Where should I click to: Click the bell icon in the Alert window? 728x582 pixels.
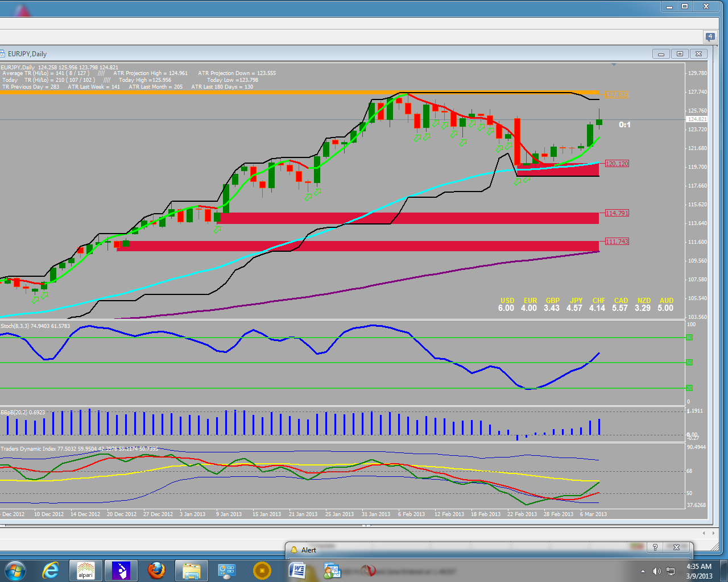tap(294, 550)
